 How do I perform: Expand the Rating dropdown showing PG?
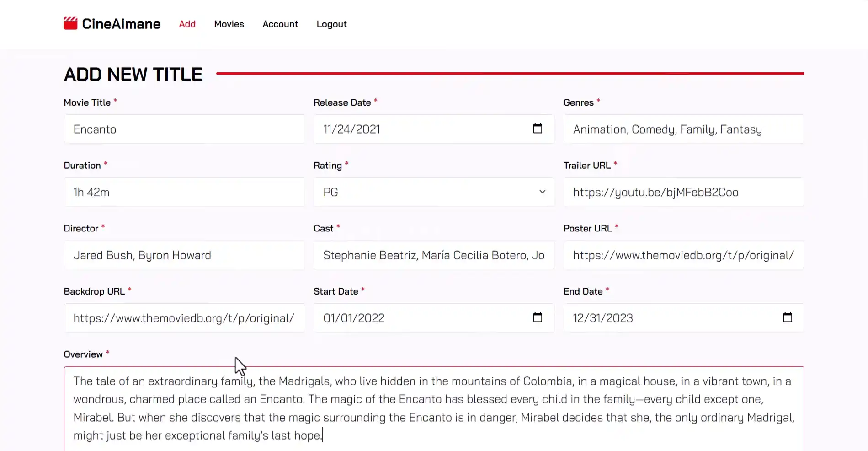434,192
